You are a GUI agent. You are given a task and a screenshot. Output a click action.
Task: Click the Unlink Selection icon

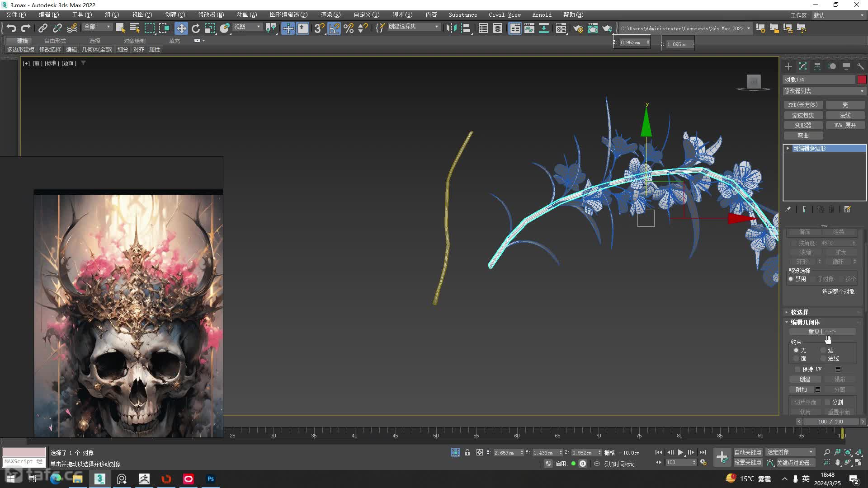[x=57, y=28]
